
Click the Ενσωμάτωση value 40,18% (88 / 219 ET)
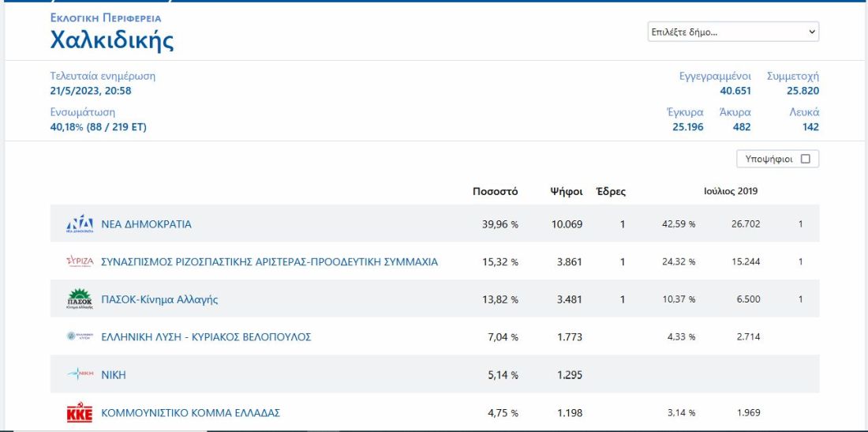(99, 127)
